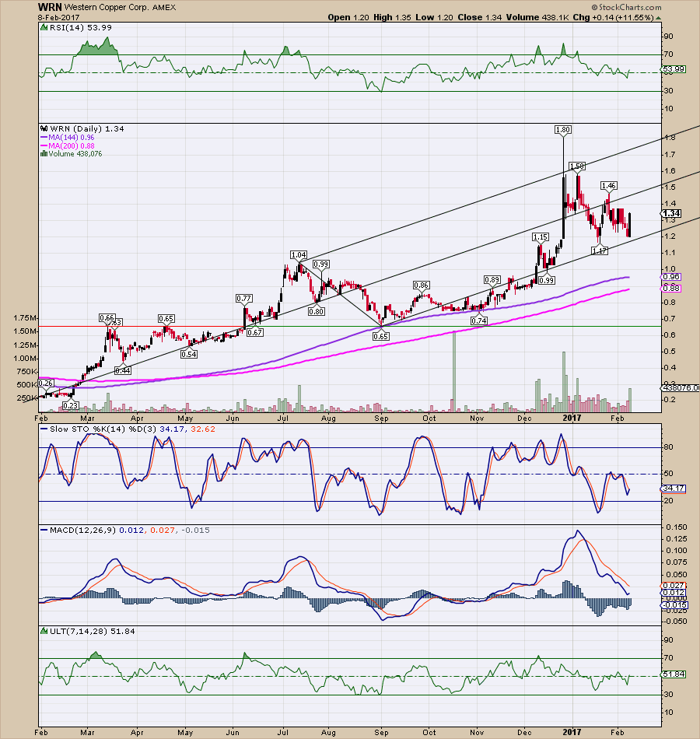This screenshot has width=700, height=739.
Task: Click the 0.74 price annotation
Action: pyautogui.click(x=479, y=321)
